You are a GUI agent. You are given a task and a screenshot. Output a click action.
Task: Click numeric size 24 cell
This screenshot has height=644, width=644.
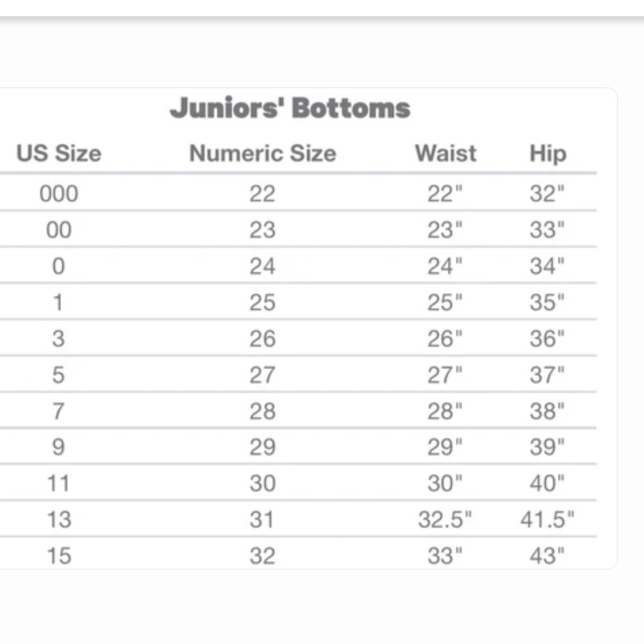pos(263,266)
